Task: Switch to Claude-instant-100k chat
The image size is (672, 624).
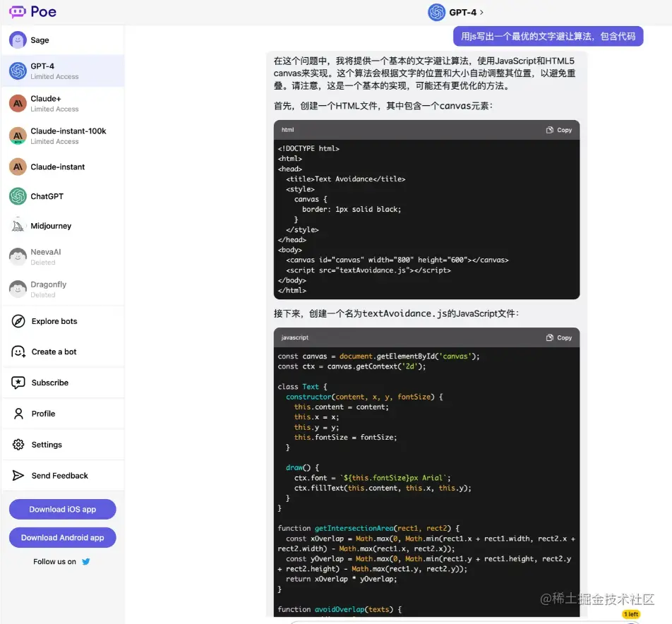Action: coord(63,136)
